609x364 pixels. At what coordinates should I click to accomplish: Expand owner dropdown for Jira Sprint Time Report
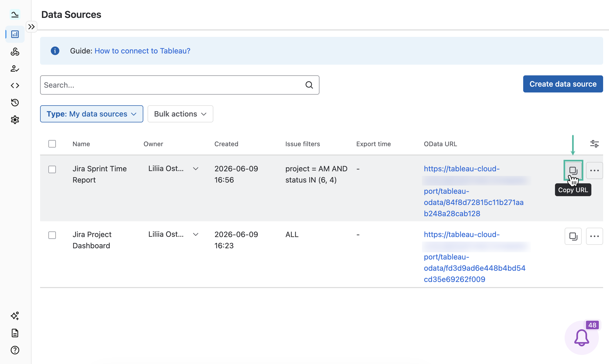[196, 169]
